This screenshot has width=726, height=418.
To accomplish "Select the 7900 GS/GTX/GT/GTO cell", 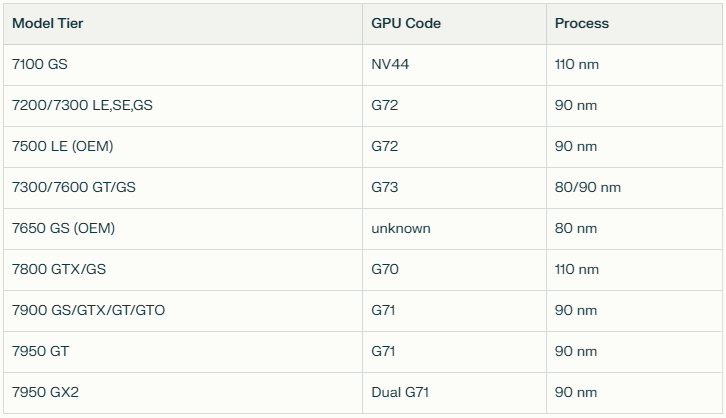I will [88, 310].
